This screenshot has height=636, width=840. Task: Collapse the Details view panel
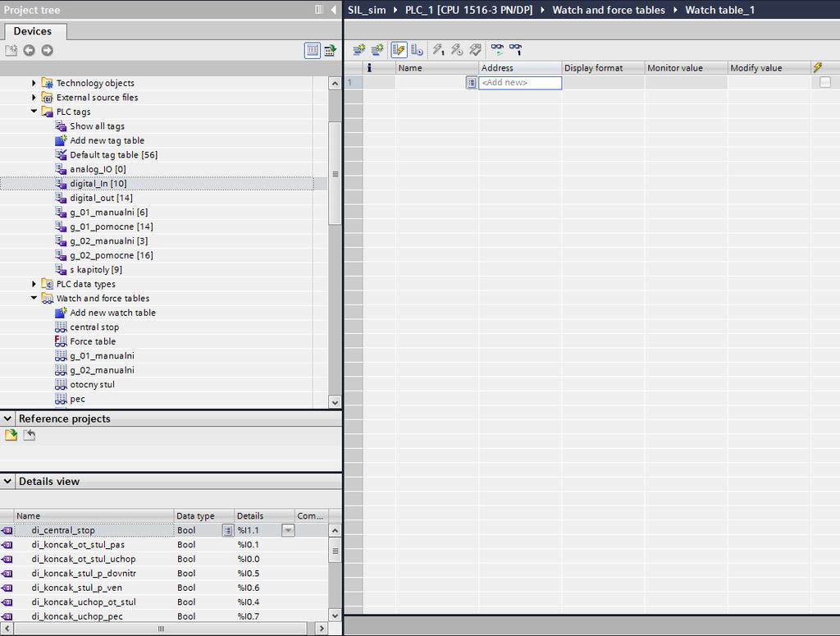pos(8,481)
